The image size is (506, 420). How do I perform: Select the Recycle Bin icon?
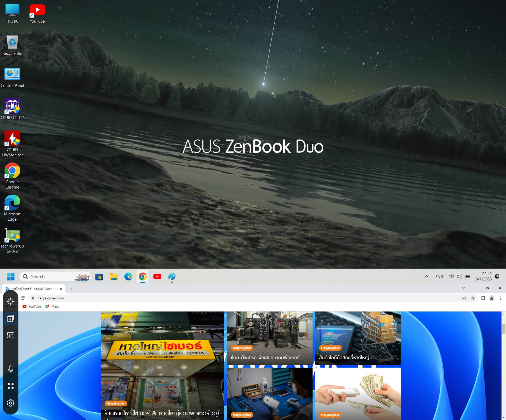tap(12, 45)
